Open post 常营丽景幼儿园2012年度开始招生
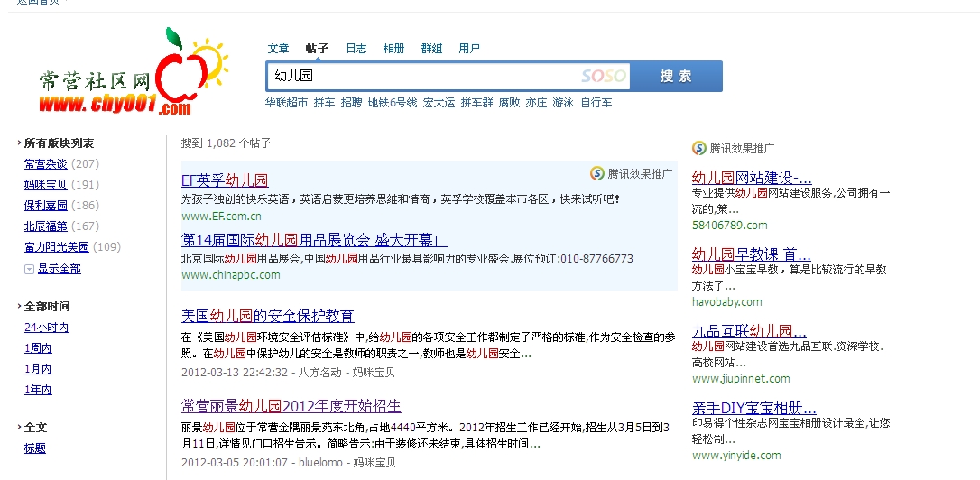This screenshot has width=980, height=480. 291,406
